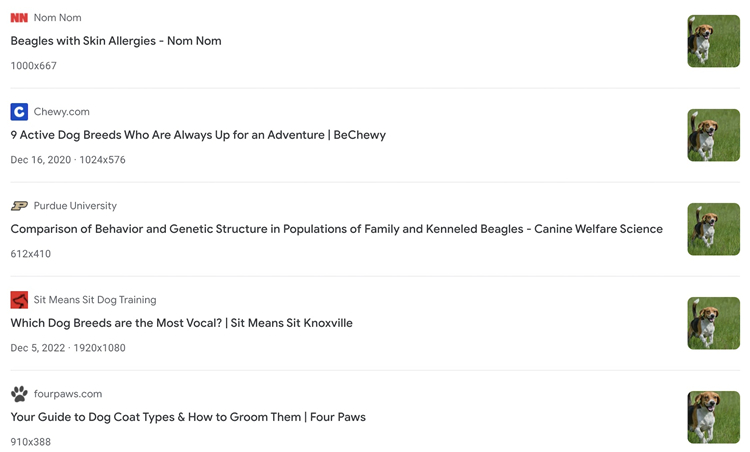The width and height of the screenshot is (750, 452).
Task: Click the 'Chewy.com' source name text
Action: [x=61, y=112]
